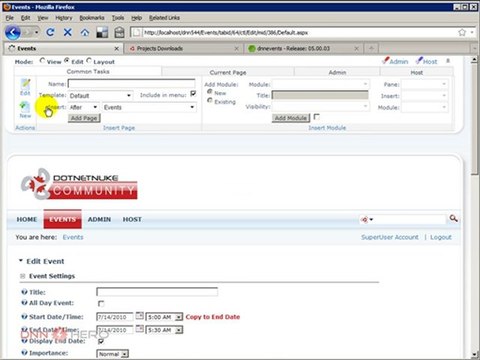Screen dimensions: 480x360
Task: Open the History menu
Action: (x=63, y=18)
